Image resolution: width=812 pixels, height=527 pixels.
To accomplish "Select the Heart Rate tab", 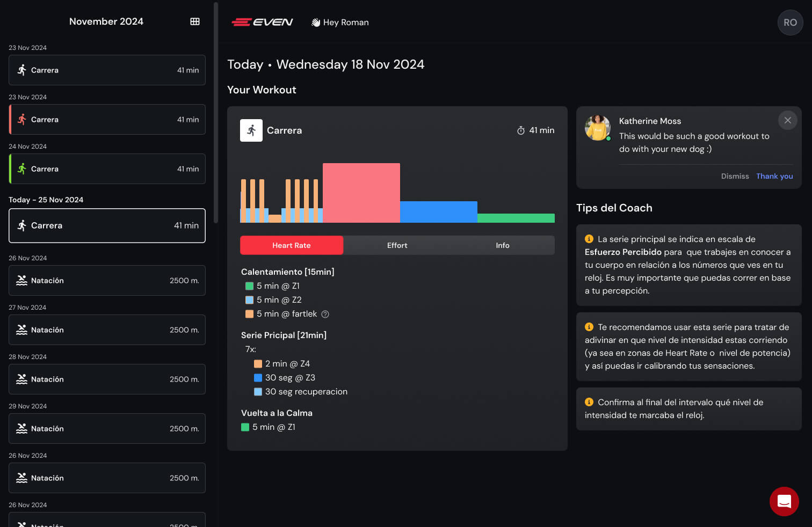I will pyautogui.click(x=292, y=245).
